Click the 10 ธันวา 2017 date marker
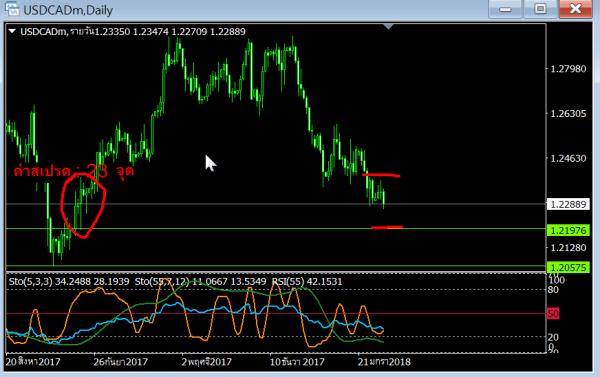Screen dimensions: 600x377 [297, 362]
